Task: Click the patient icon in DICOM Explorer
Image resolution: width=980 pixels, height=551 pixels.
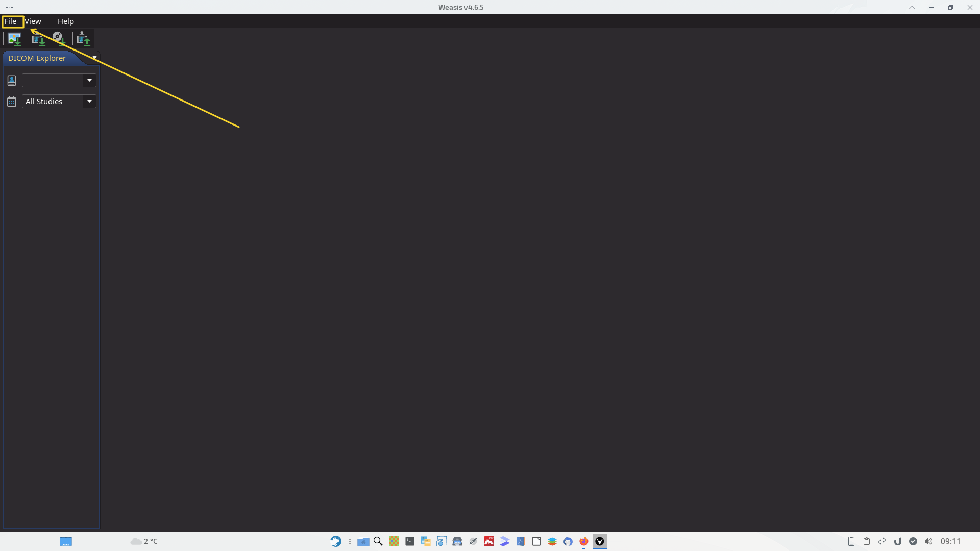Action: [12, 81]
